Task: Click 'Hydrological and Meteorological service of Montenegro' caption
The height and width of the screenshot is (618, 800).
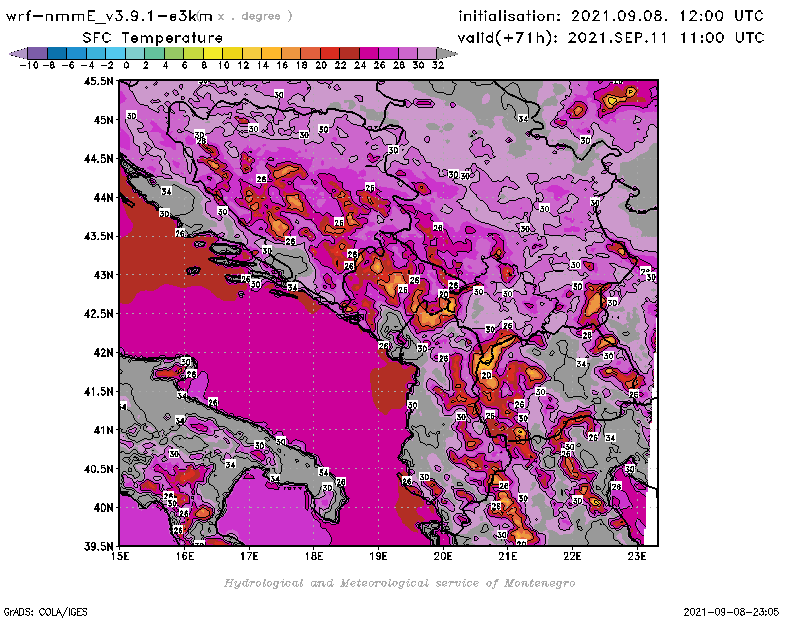Action: point(399,583)
